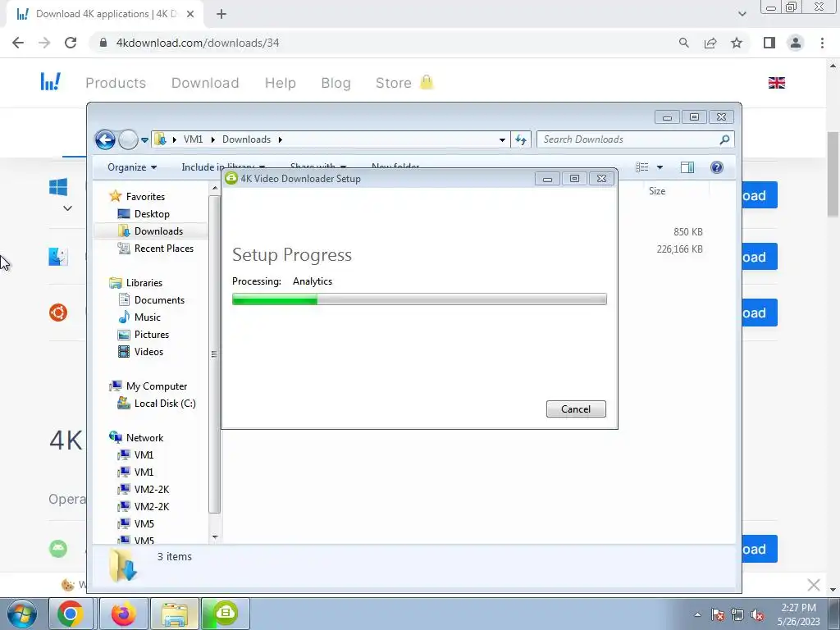
Task: Click the UK flag language selector
Action: coord(776,83)
